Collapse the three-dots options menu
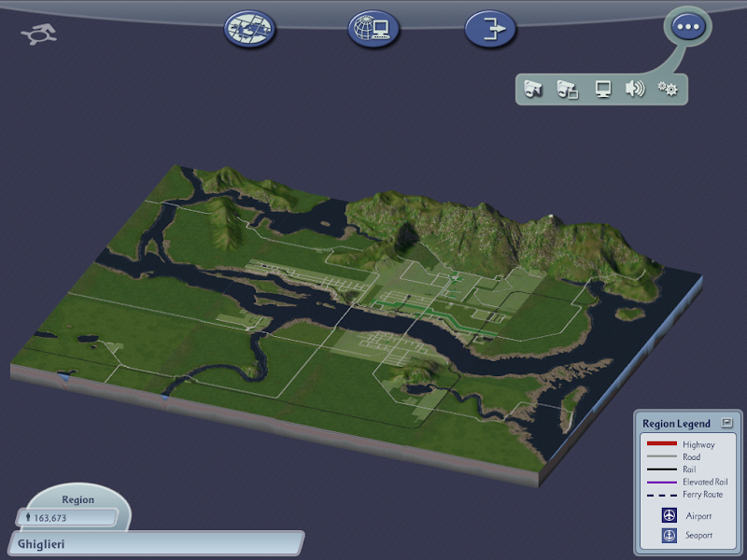The height and width of the screenshot is (560, 747). click(688, 27)
